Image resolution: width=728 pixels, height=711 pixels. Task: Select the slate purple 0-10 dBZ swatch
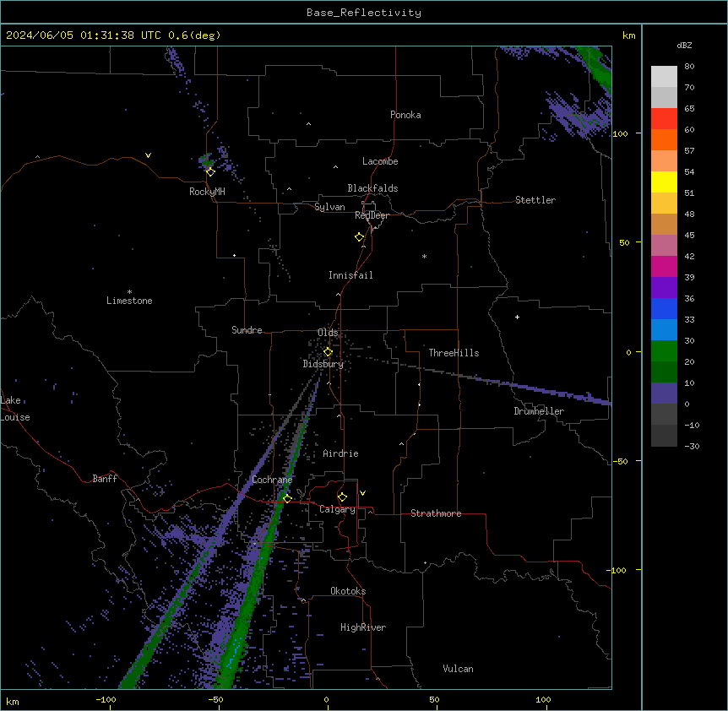pos(664,393)
